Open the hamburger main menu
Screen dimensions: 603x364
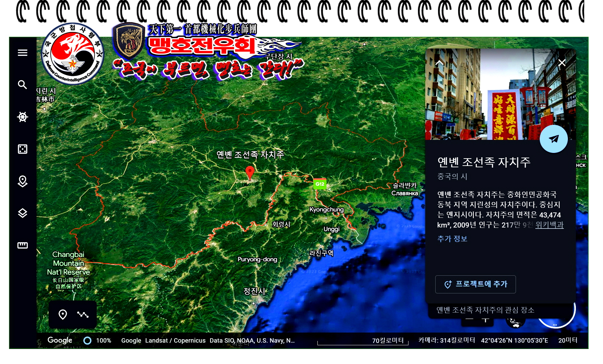(x=22, y=53)
